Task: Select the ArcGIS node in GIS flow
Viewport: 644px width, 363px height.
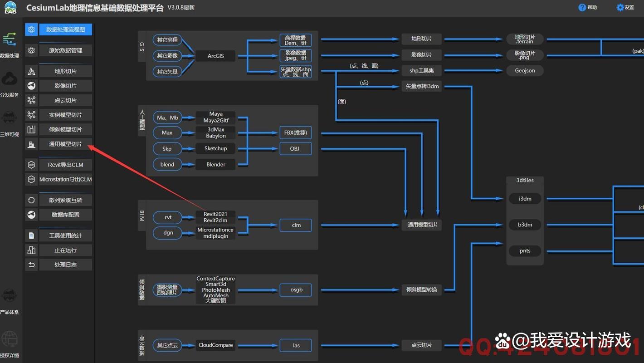Action: (x=215, y=56)
